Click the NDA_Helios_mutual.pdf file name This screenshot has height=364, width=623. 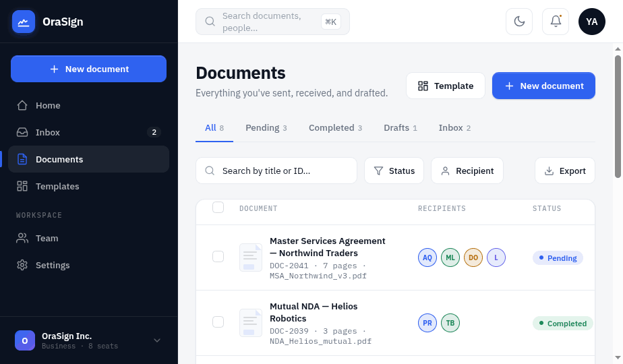point(321,341)
